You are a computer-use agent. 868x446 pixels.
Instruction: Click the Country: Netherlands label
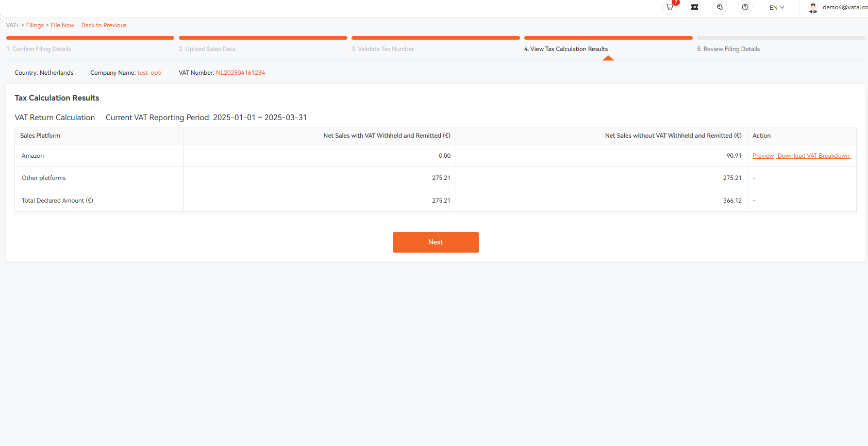[x=44, y=73]
